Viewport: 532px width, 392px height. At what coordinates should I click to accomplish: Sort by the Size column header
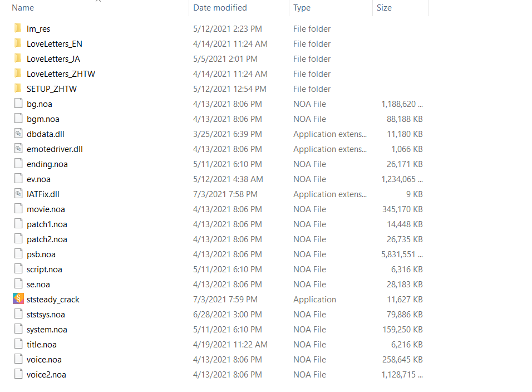tap(384, 8)
